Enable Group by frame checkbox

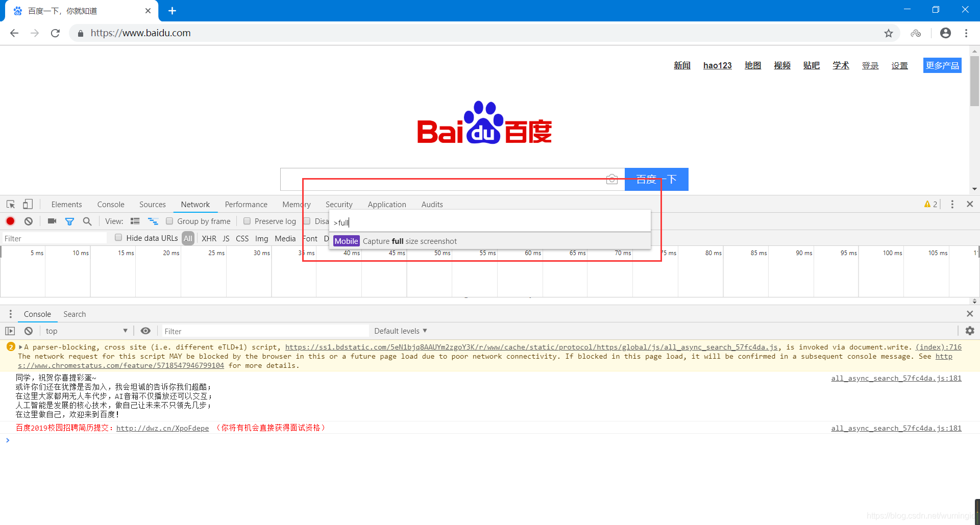[x=169, y=221]
